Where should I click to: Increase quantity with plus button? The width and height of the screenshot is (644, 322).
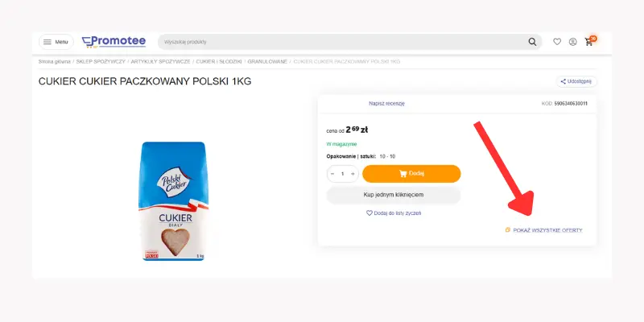pyautogui.click(x=352, y=173)
